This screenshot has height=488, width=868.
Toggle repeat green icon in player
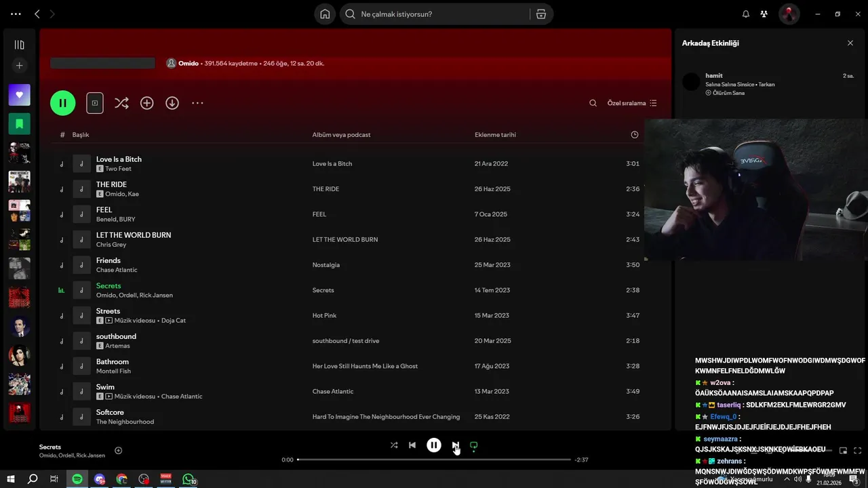point(474,445)
